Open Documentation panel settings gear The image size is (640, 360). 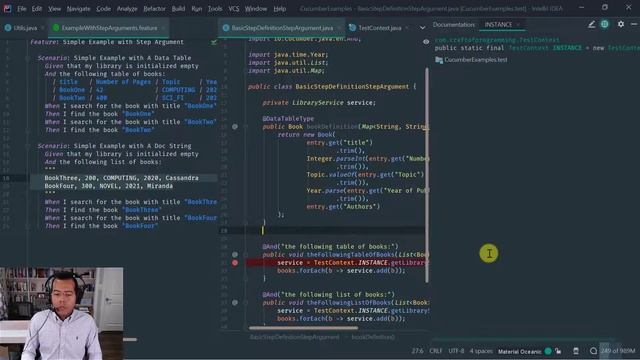[x=621, y=24]
